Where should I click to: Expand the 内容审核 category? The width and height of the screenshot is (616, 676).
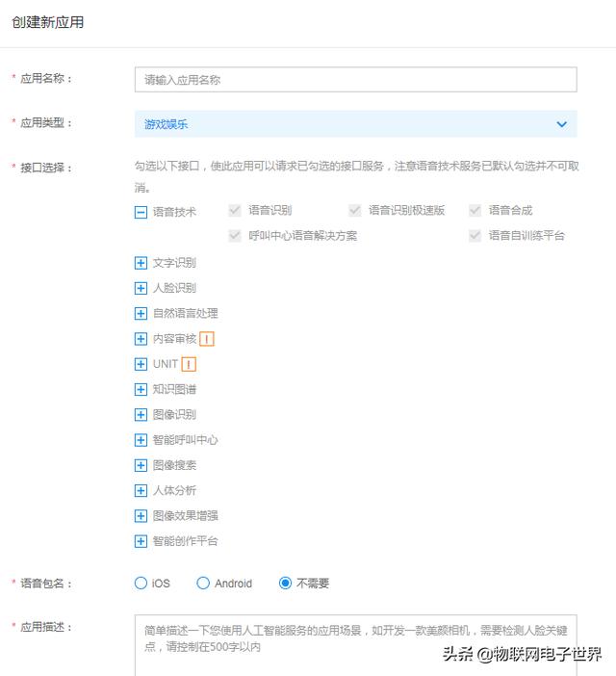(x=141, y=339)
